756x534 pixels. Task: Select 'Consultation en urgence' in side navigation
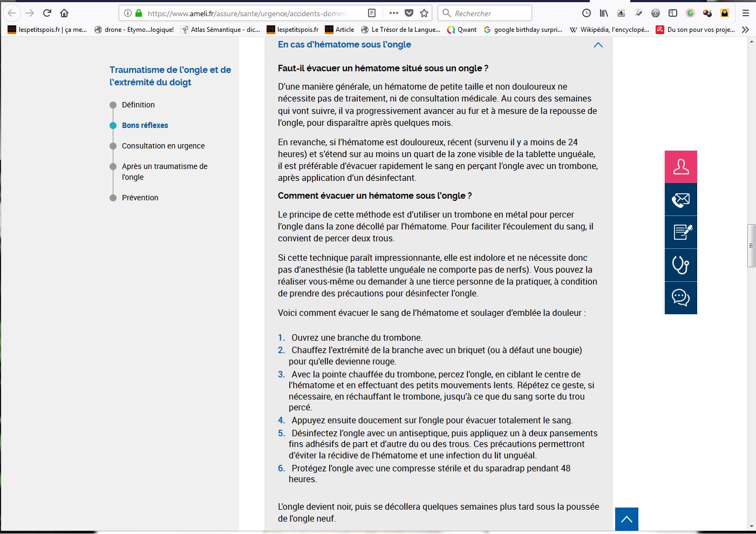click(x=163, y=146)
